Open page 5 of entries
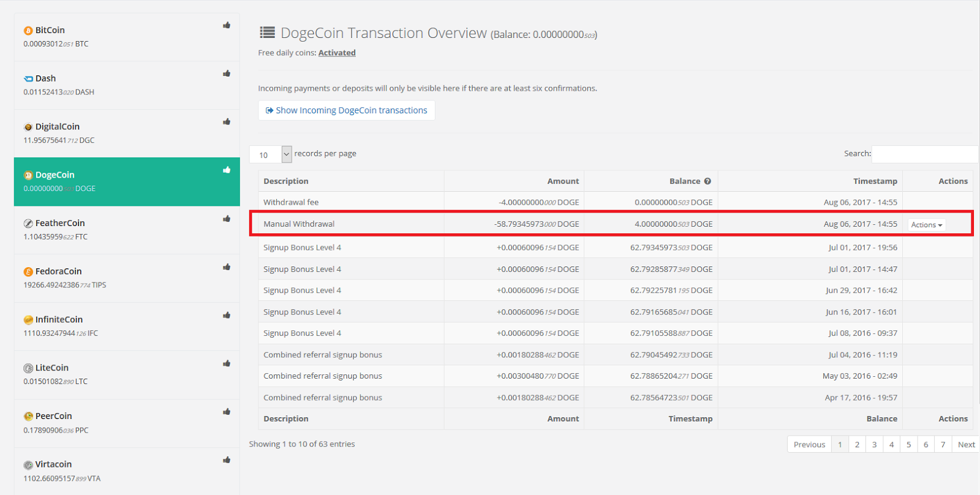The height and width of the screenshot is (495, 980). tap(908, 445)
